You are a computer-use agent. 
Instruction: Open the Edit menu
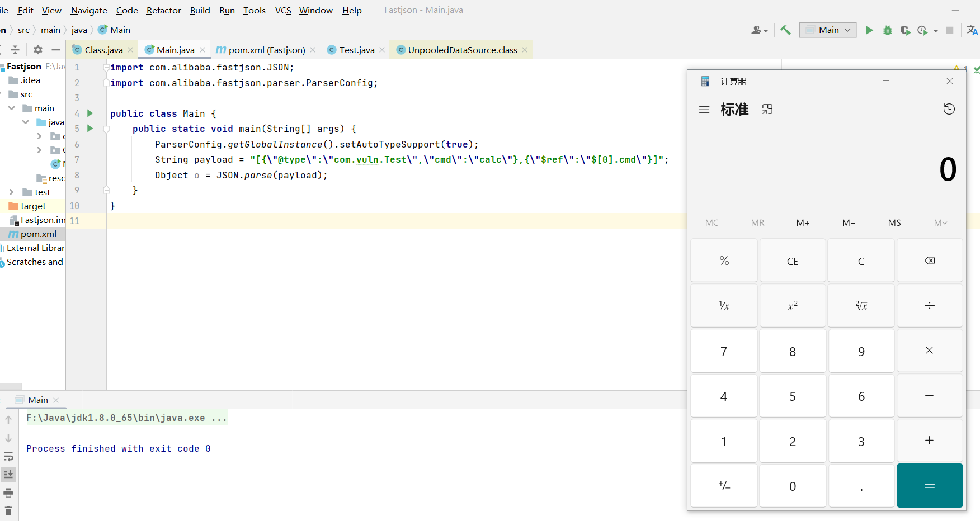tap(25, 10)
